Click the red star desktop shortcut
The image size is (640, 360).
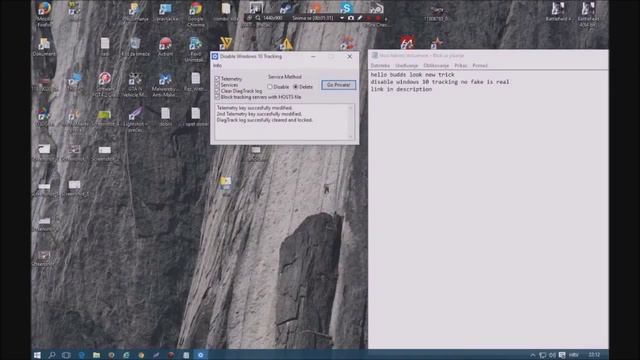click(x=437, y=42)
